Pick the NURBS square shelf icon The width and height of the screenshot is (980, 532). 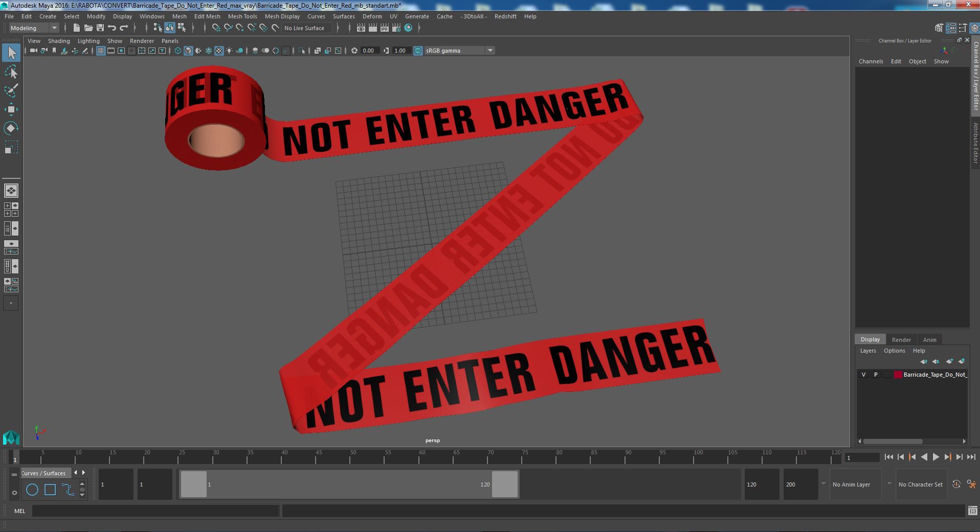coord(50,490)
